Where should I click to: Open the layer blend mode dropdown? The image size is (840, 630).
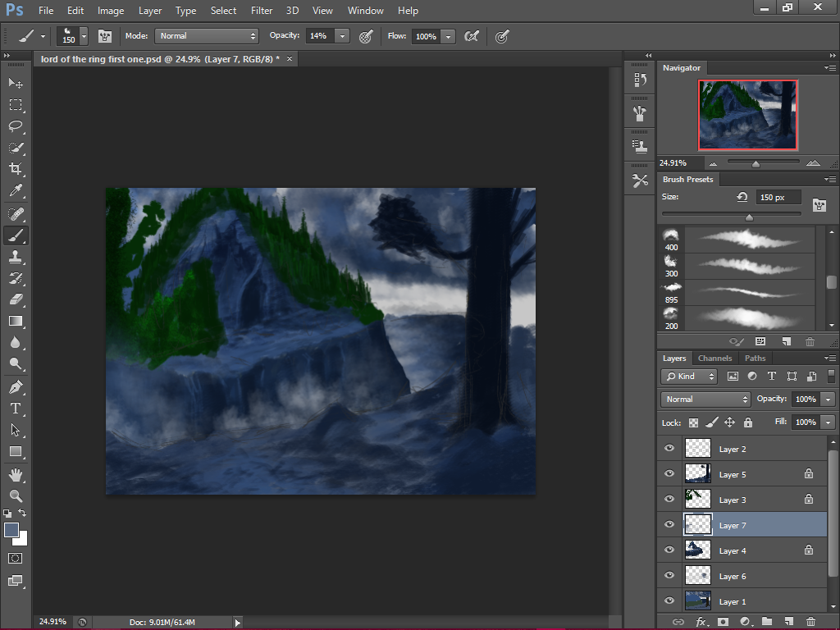click(705, 399)
